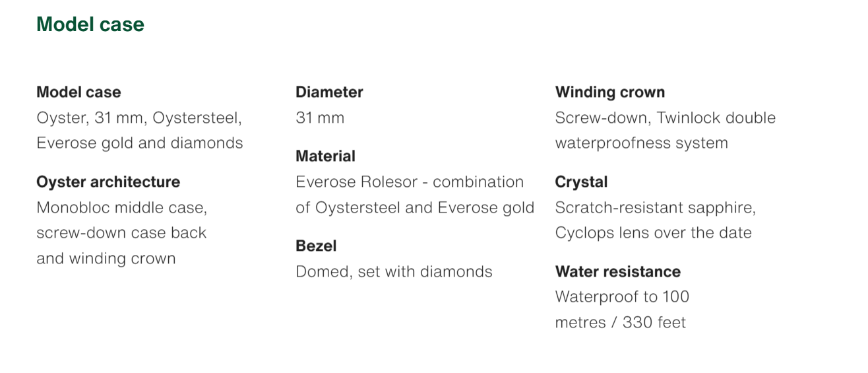Click the Bezel label

[x=316, y=246]
